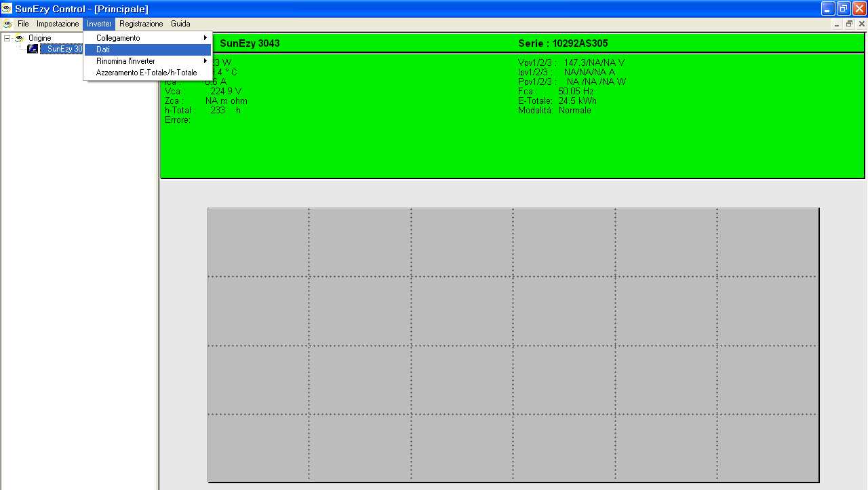Choose Azzeramento E-Totale/h-Totale
This screenshot has width=868, height=490.
click(148, 73)
